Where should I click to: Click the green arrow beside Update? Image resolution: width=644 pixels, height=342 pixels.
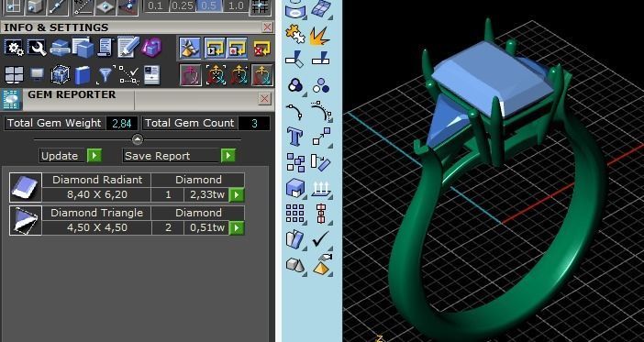pos(94,156)
